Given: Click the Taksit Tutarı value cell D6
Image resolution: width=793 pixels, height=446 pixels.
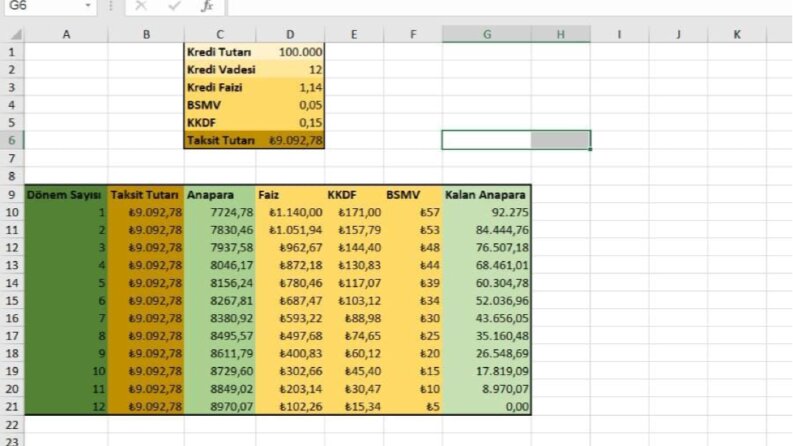Looking at the screenshot, I should click(290, 141).
